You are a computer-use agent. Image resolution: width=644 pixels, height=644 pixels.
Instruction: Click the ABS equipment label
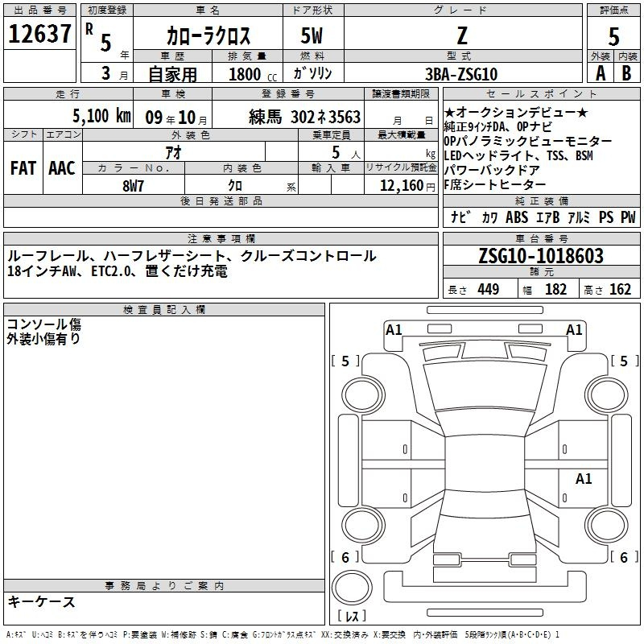click(x=517, y=217)
